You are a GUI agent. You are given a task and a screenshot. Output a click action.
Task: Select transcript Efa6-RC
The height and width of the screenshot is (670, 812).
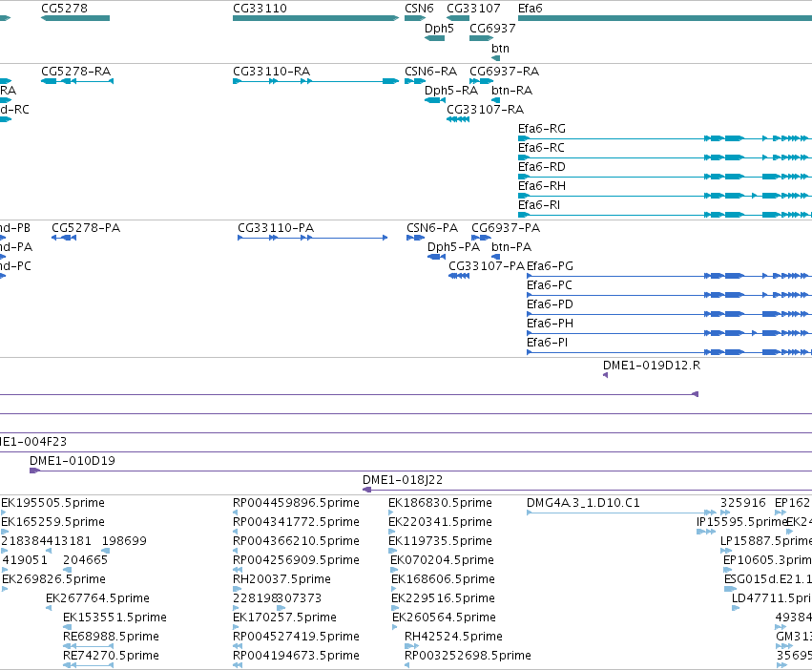point(541,148)
